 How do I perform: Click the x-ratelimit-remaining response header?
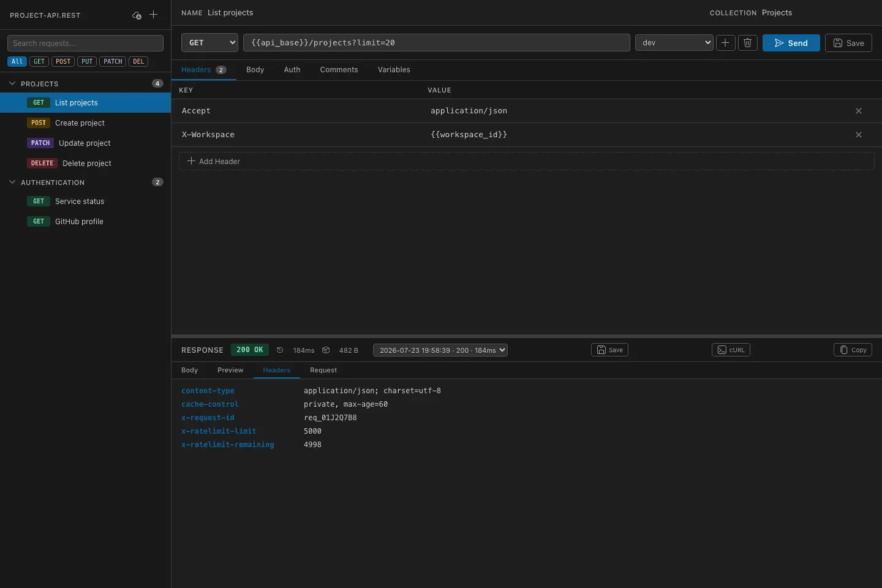(228, 445)
